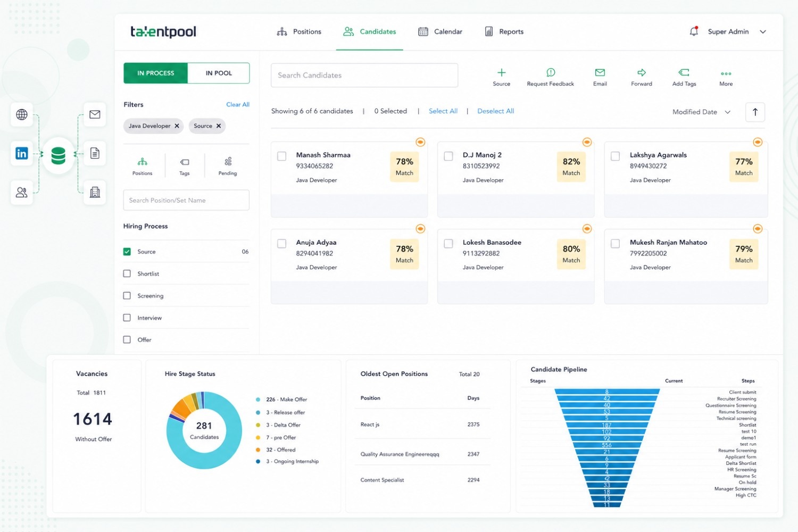Click Lokesh Banasodee candidate name
Viewport: 798px width, 532px height.
(492, 242)
